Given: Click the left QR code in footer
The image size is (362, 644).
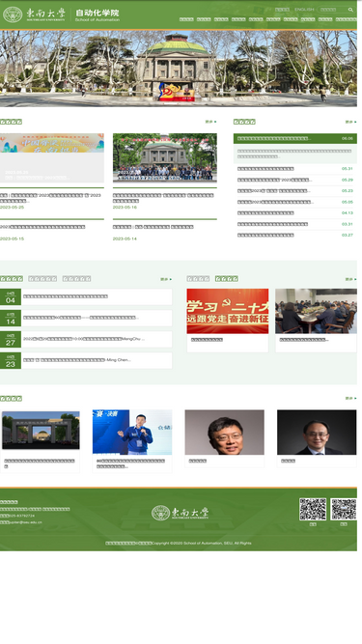Looking at the screenshot, I should point(313,509).
